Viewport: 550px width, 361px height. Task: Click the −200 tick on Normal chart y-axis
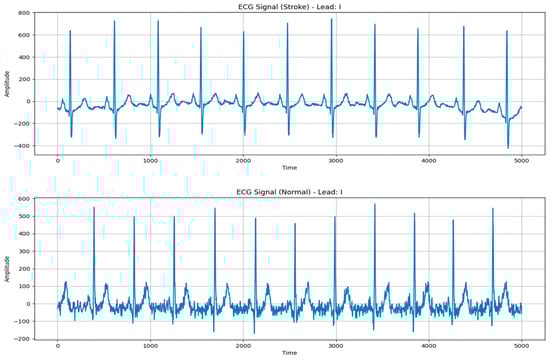(x=24, y=339)
